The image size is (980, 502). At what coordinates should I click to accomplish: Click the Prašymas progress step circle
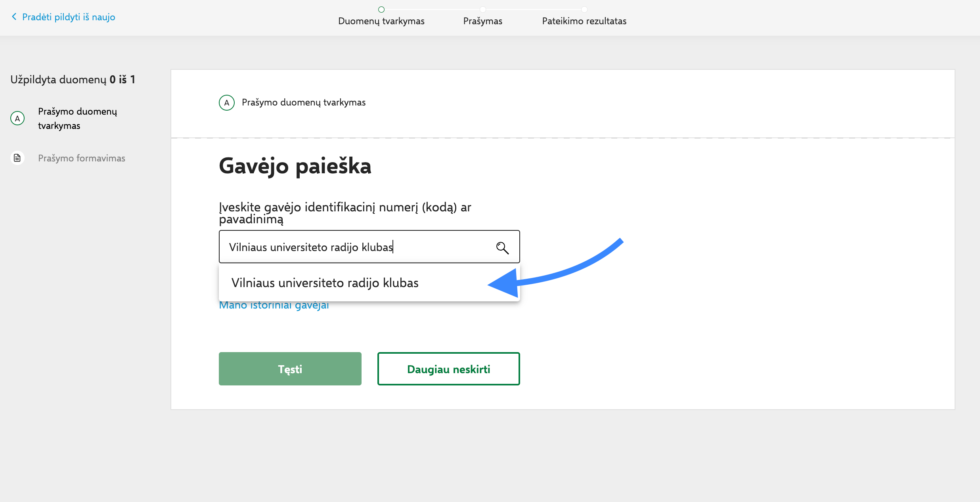click(482, 9)
